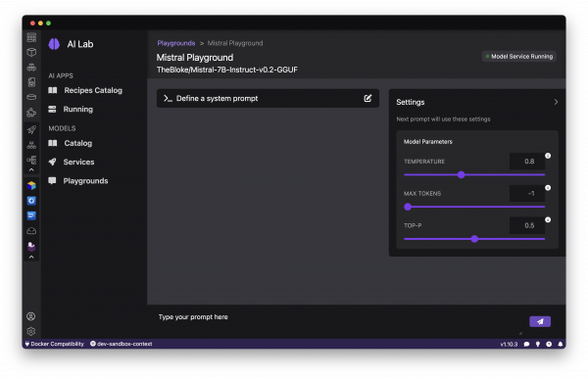Viewport: 588px width, 378px height.
Task: Collapse the Settings panel with its chevron
Action: (556, 102)
